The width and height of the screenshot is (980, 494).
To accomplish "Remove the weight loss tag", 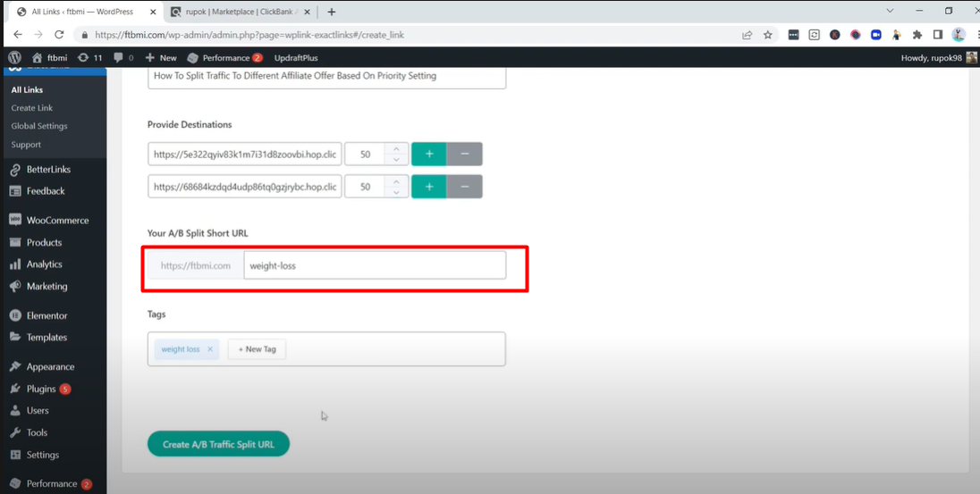I will pos(210,349).
